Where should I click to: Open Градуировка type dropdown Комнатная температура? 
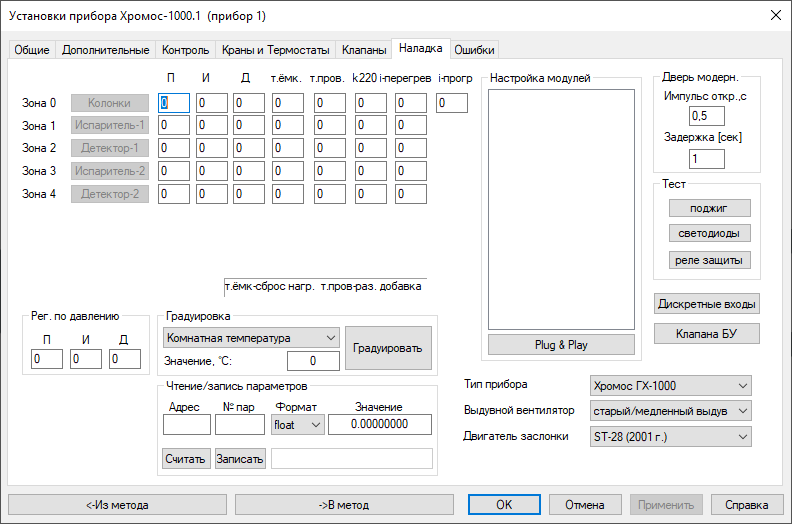(251, 338)
